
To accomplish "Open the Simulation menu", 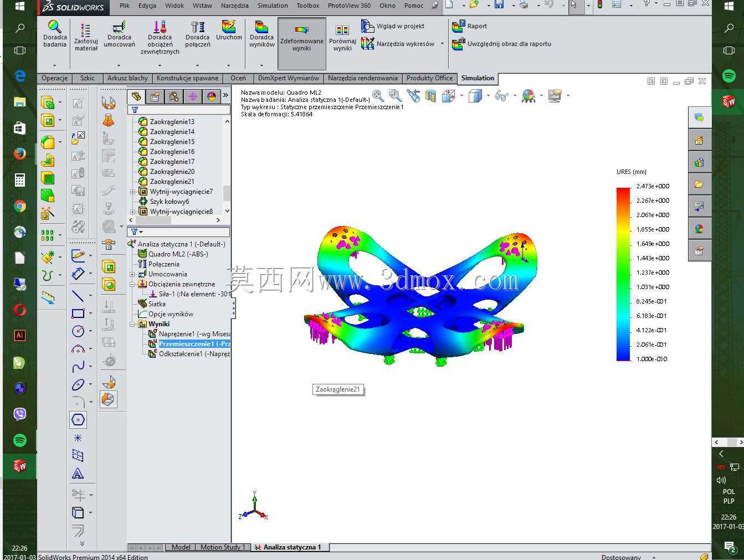I will click(273, 6).
